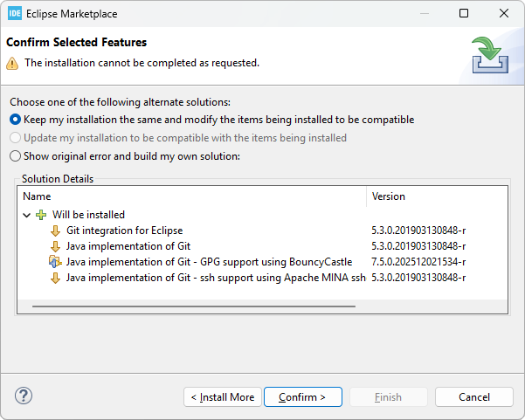The height and width of the screenshot is (420, 525).
Task: Click the icon beside GPG support using BouncyCastle
Action: coord(56,262)
